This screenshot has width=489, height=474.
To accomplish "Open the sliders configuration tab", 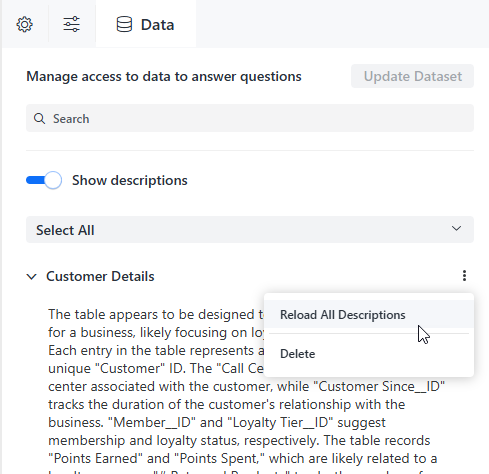I will click(72, 24).
